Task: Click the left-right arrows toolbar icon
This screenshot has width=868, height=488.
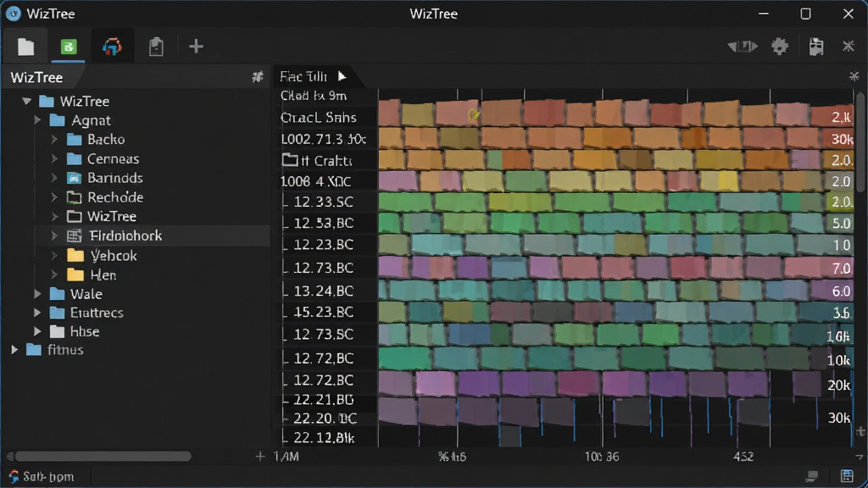Action: pos(743,47)
